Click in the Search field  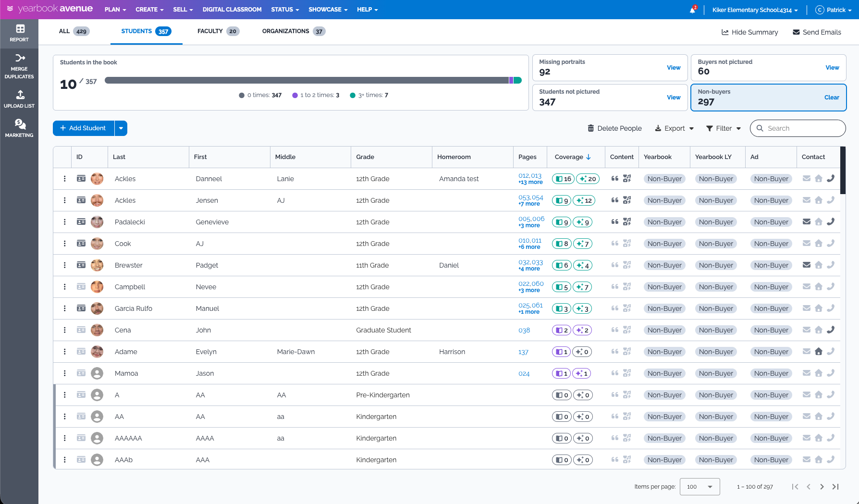point(798,128)
